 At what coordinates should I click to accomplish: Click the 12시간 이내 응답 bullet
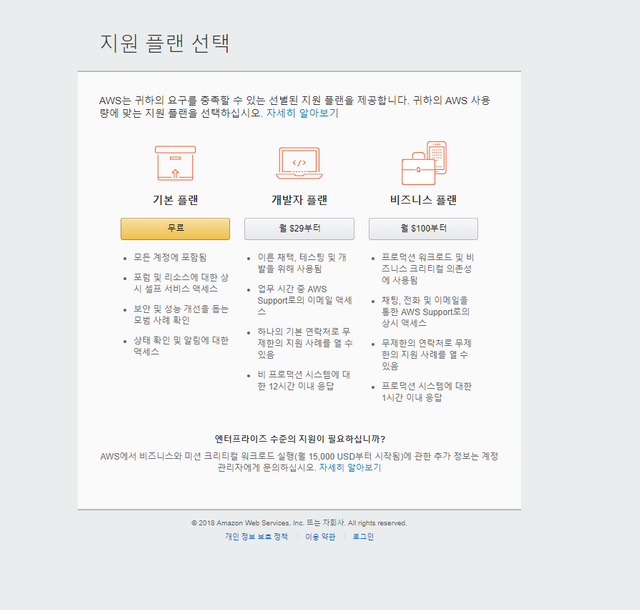point(304,380)
